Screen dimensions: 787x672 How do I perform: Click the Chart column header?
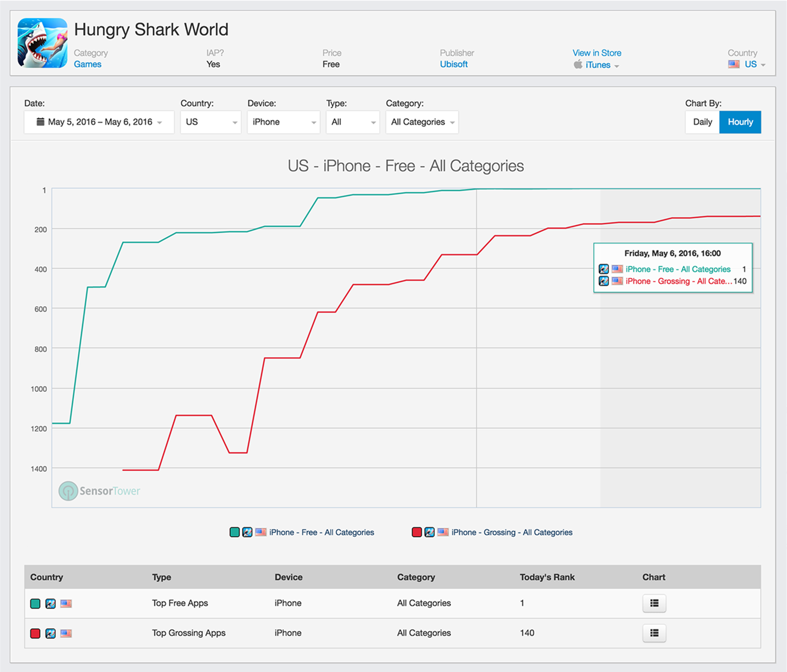coord(654,577)
